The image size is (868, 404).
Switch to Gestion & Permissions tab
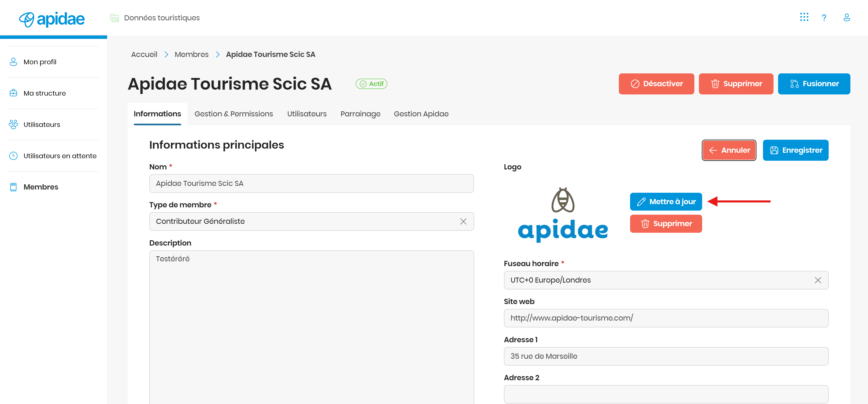(x=234, y=114)
